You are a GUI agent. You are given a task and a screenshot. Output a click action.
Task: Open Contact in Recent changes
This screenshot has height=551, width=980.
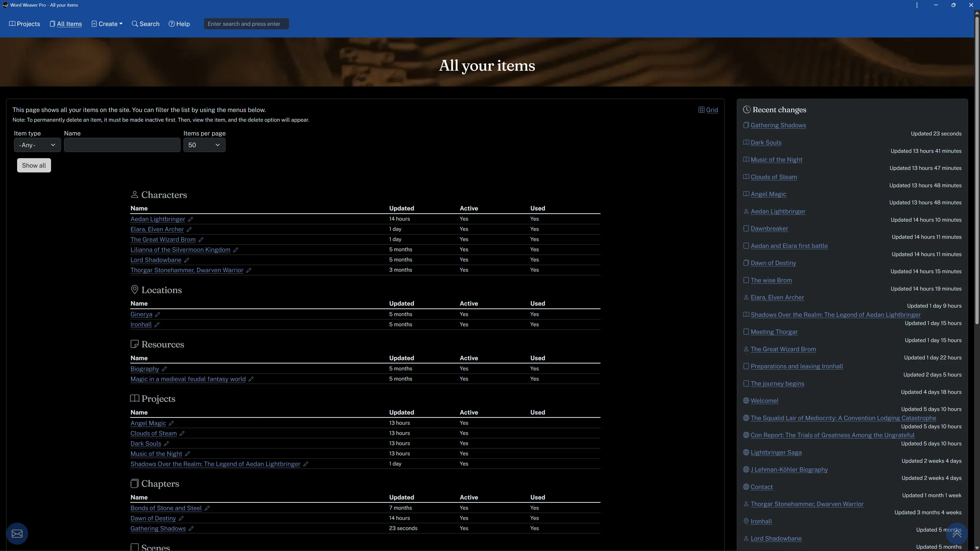pyautogui.click(x=762, y=487)
